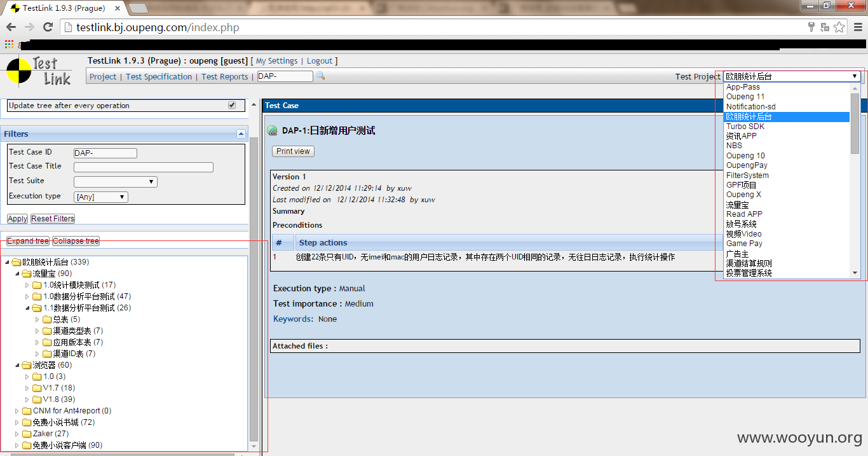Select Game Pay in project list
This screenshot has height=456, width=868.
787,244
